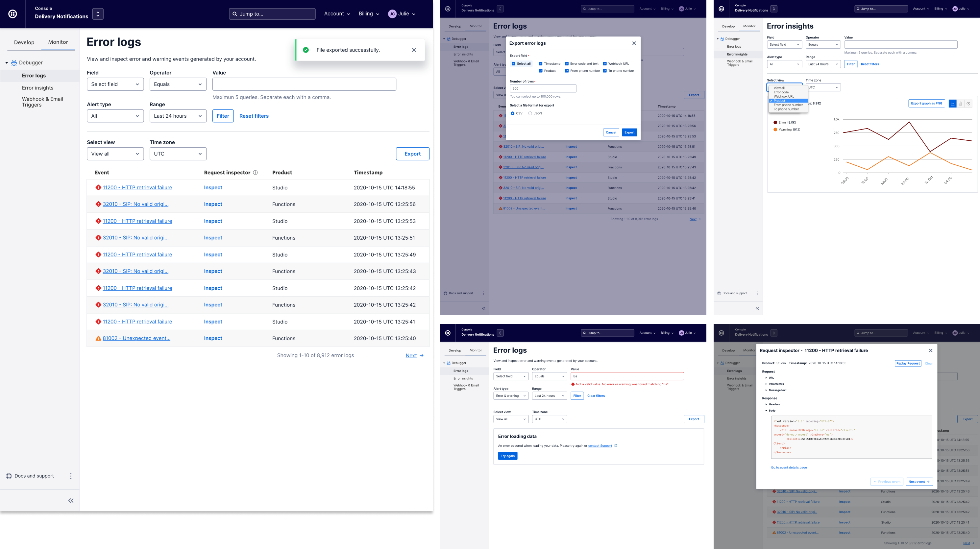980x549 pixels.
Task: Click the search icon in the large screen's Jump to box
Action: [235, 14]
